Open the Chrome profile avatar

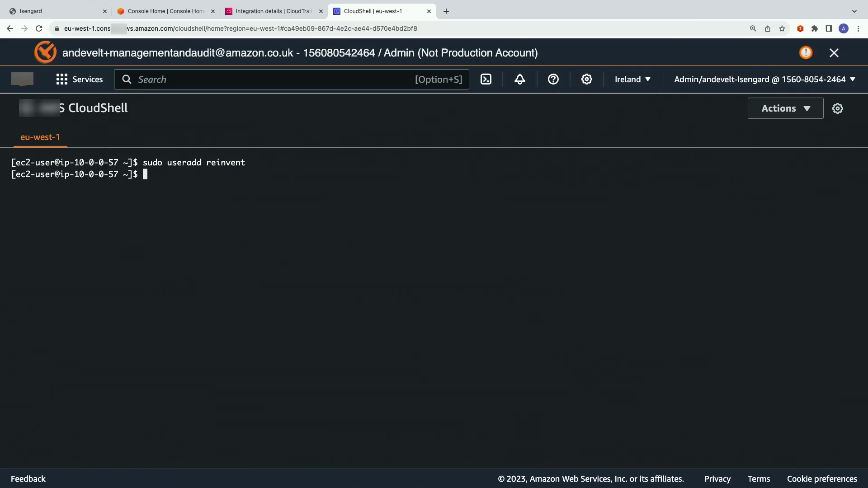pyautogui.click(x=844, y=28)
